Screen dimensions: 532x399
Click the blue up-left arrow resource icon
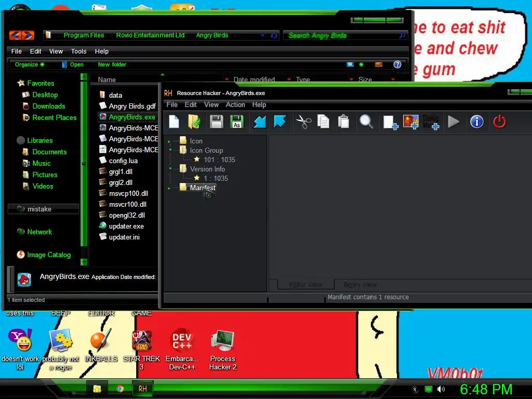coord(280,122)
